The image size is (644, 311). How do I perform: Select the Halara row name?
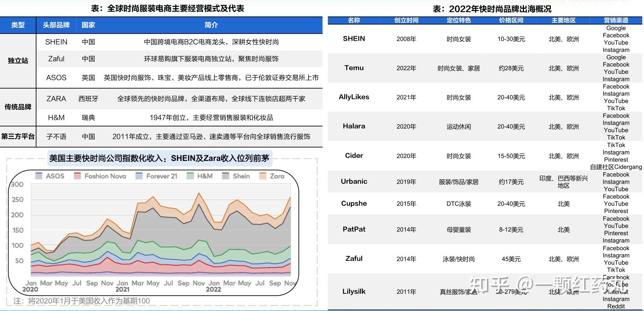pos(354,126)
